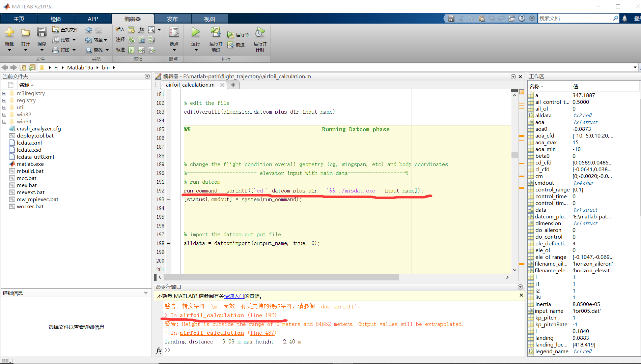Open the address bar history dropdown
The width and height of the screenshot is (641, 364).
tap(635, 67)
